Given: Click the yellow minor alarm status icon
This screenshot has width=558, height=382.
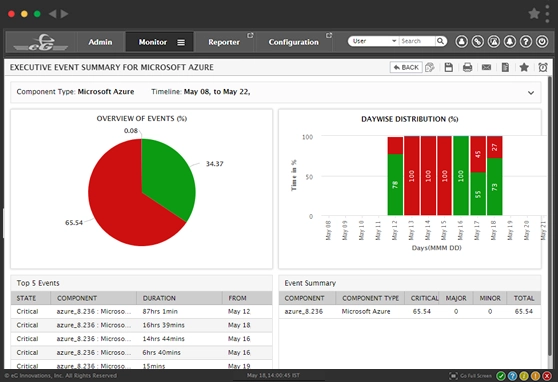Looking at the screenshot, I should tap(523, 376).
